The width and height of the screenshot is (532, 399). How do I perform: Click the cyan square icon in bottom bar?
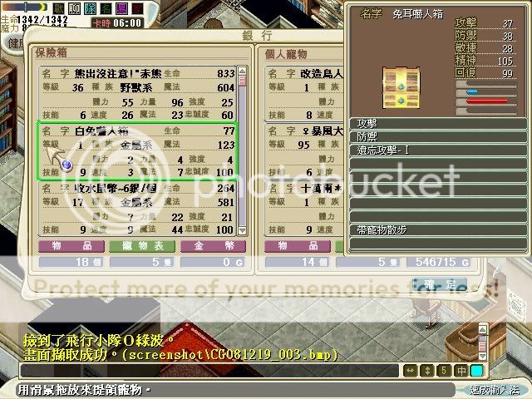477,370
